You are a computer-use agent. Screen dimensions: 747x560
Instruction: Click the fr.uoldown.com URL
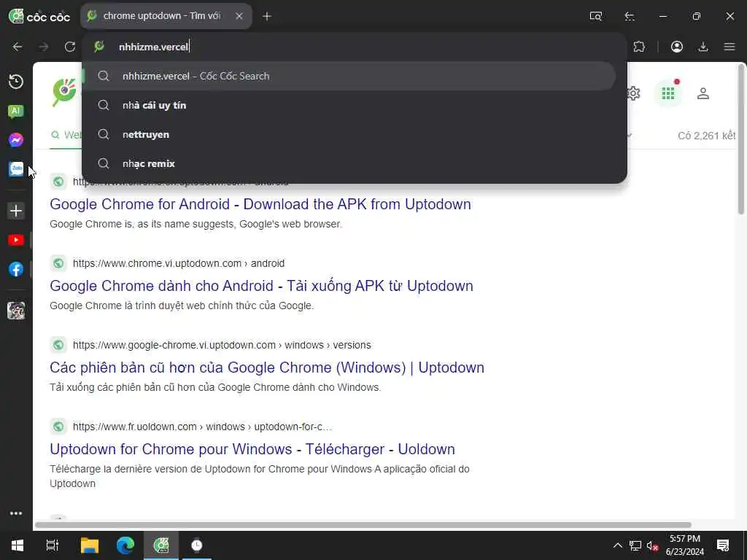coord(202,427)
